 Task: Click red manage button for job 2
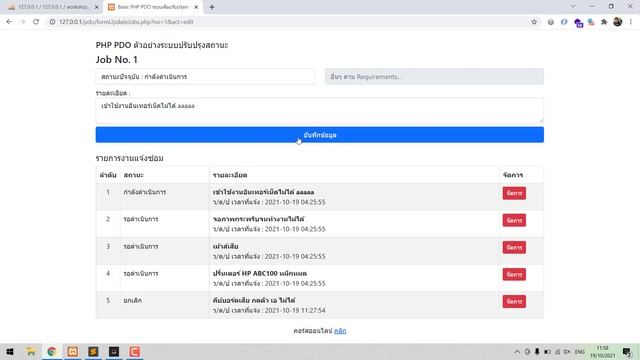pos(514,220)
